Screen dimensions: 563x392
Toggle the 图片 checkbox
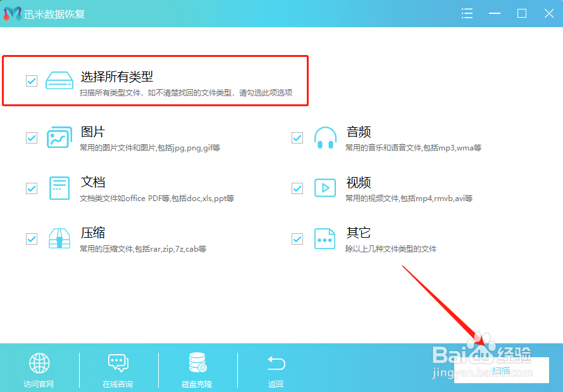coord(32,137)
